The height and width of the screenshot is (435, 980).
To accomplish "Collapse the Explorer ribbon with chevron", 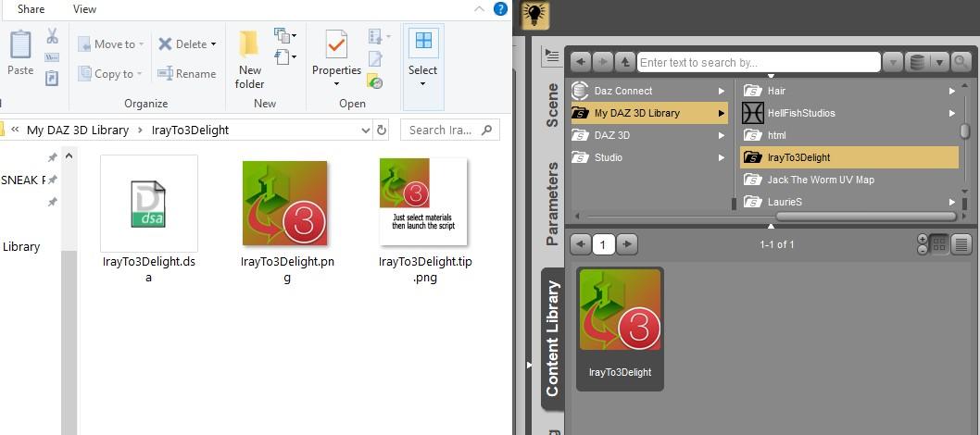I will click(480, 8).
